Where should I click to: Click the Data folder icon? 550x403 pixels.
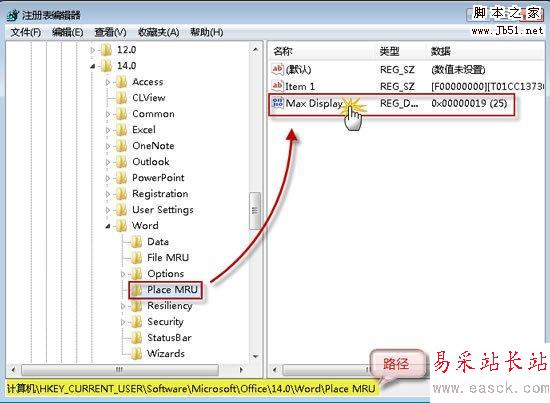tap(136, 242)
